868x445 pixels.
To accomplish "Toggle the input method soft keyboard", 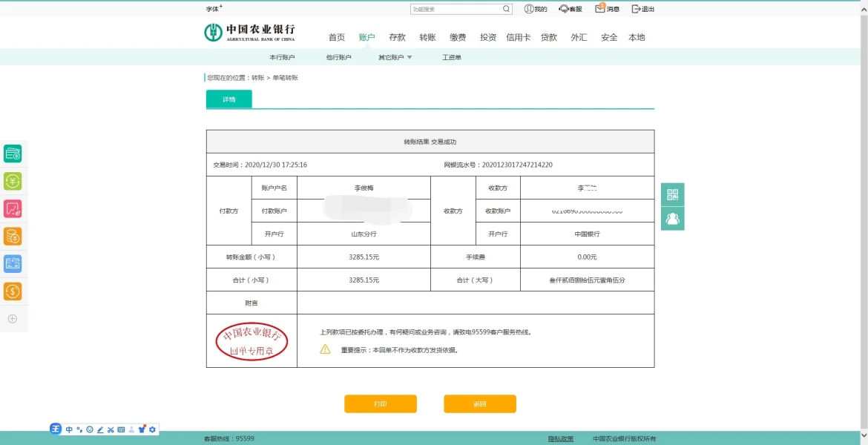I will [121, 429].
